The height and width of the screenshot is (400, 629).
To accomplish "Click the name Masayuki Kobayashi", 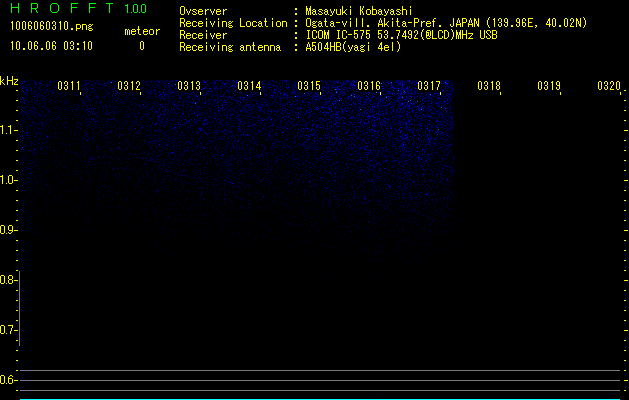I will coord(359,11).
